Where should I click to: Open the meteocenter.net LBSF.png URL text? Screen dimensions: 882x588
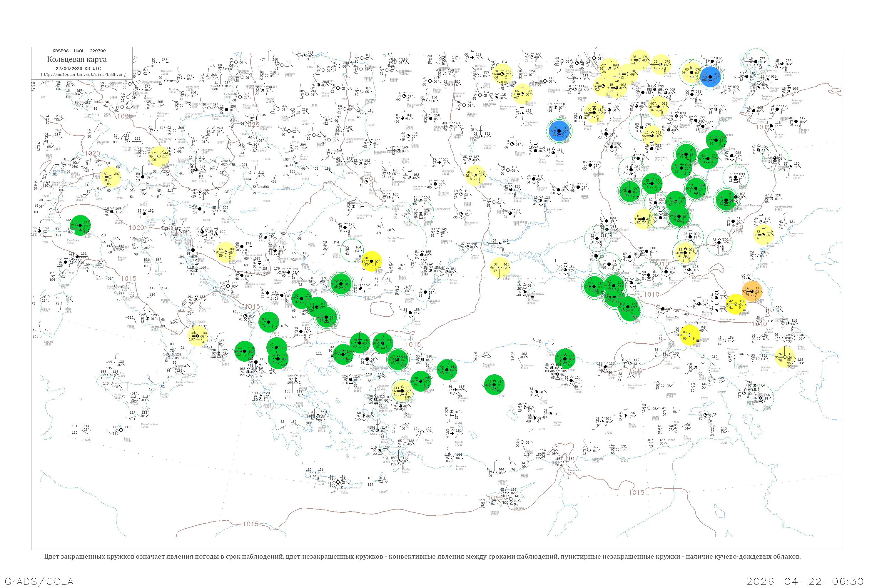[x=83, y=74]
